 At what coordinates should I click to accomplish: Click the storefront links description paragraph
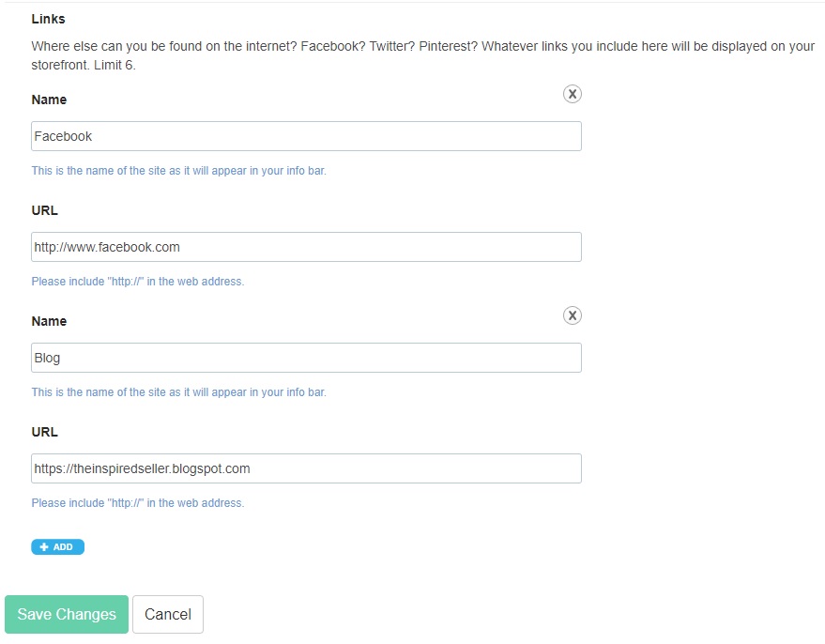click(423, 55)
